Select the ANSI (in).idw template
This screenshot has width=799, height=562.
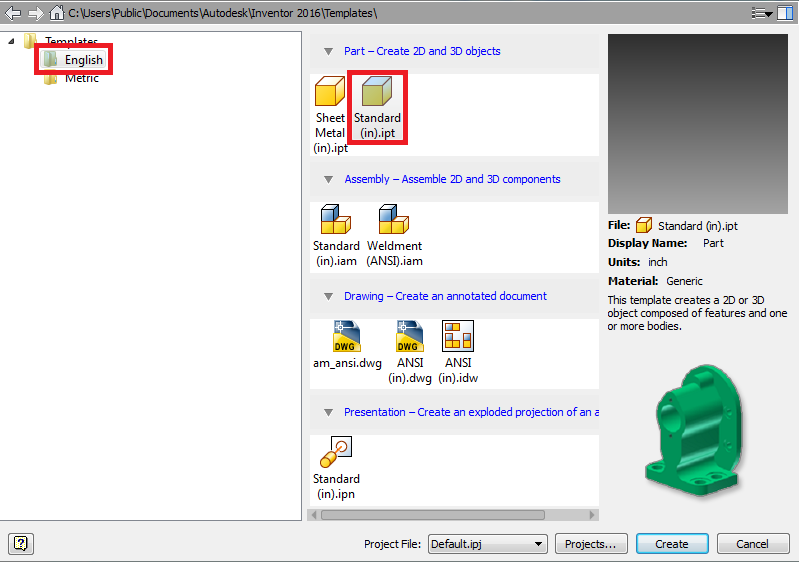pos(458,352)
